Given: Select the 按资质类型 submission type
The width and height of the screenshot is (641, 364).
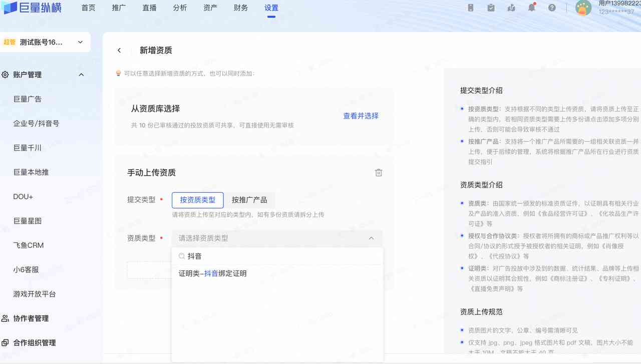Looking at the screenshot, I should (x=197, y=200).
